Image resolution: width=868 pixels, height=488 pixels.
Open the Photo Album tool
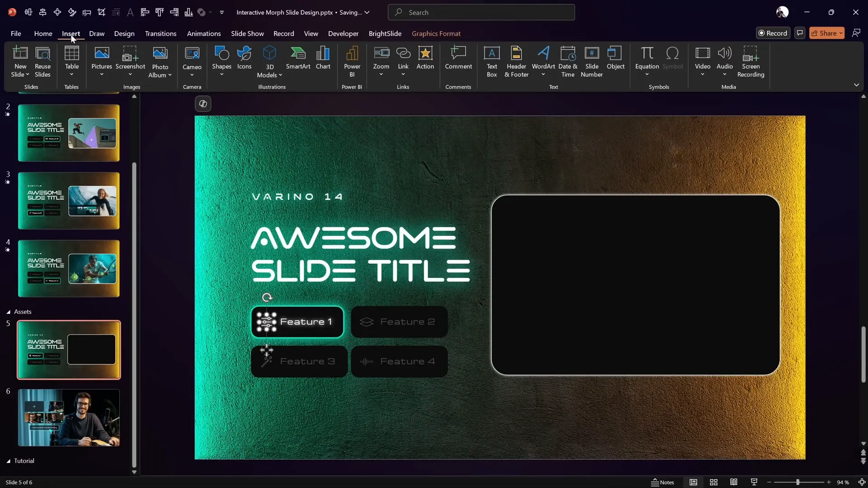click(160, 62)
